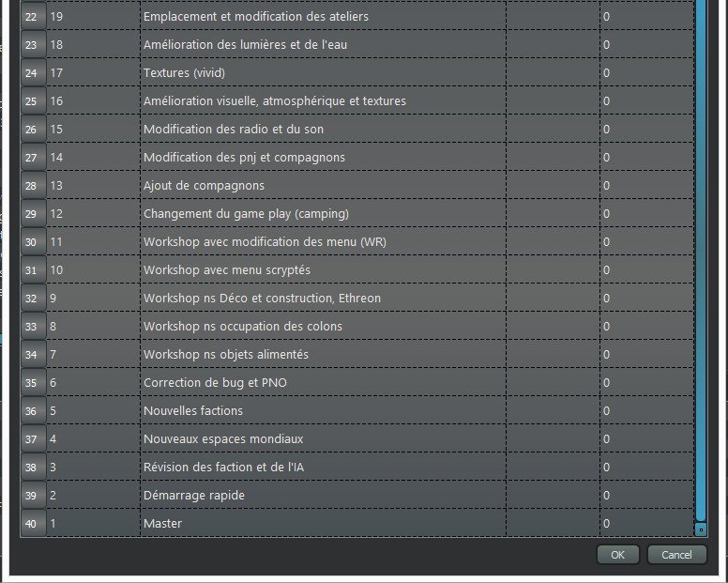Click the Démarrage rapide cell
Screen dimensions: 728x583
point(323,496)
